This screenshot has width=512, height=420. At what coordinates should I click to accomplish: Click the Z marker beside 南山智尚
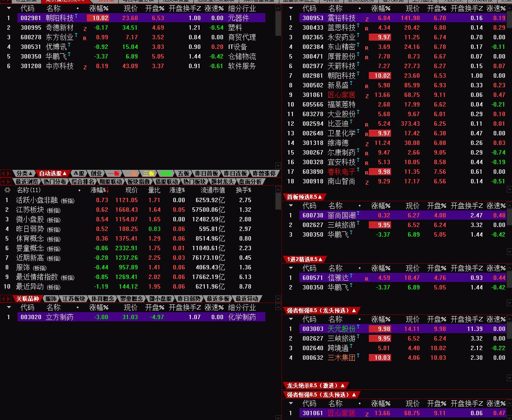point(367,182)
